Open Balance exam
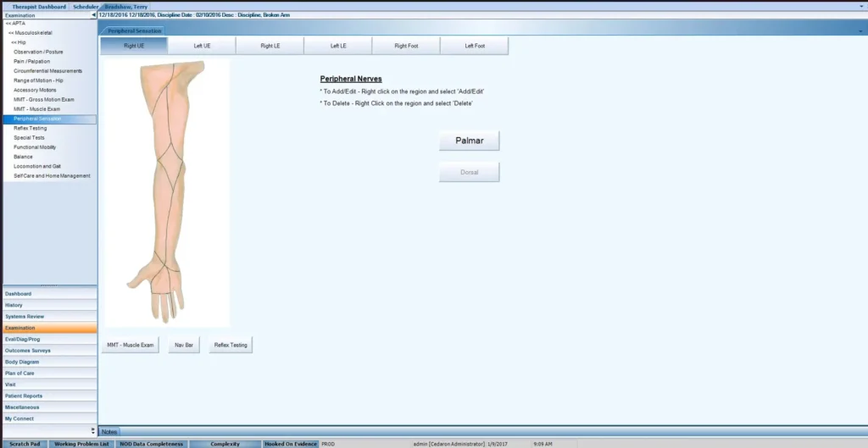The image size is (868, 448). coord(23,157)
